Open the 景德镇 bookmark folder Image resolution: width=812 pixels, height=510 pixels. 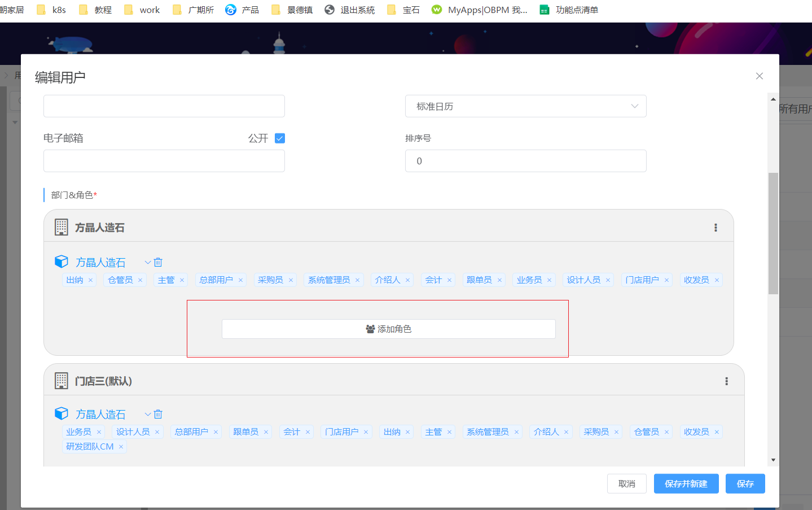[x=292, y=10]
